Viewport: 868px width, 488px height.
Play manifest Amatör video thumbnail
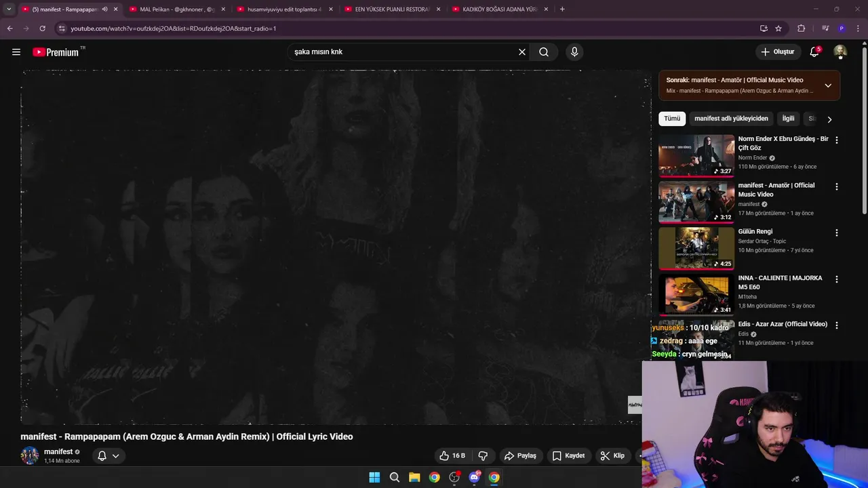tap(696, 202)
